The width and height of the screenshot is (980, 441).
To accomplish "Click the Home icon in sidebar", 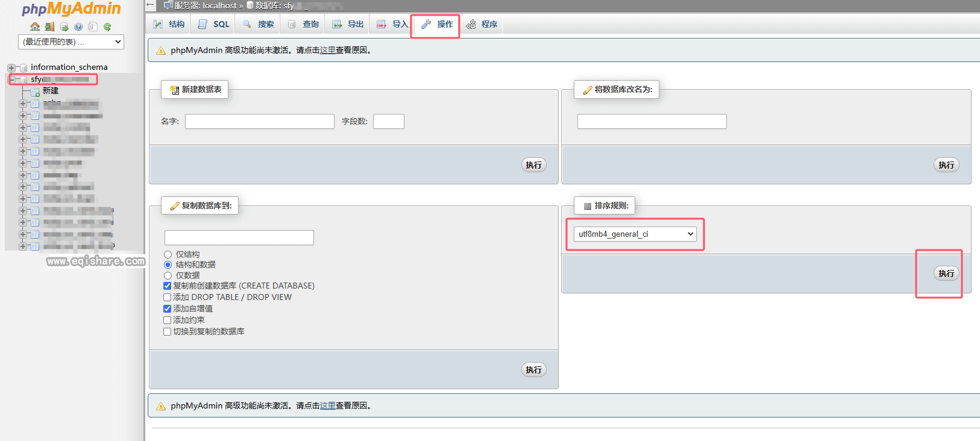I will tap(35, 27).
